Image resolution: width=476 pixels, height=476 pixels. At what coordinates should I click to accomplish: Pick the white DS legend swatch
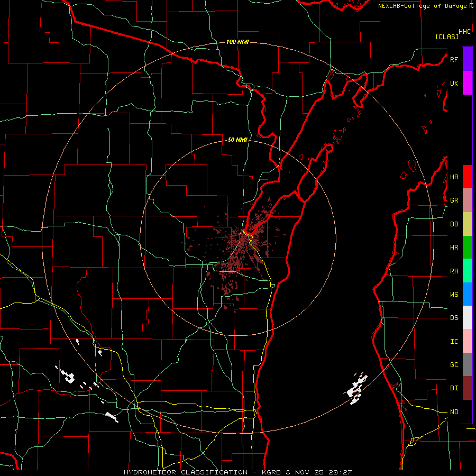coord(467,317)
